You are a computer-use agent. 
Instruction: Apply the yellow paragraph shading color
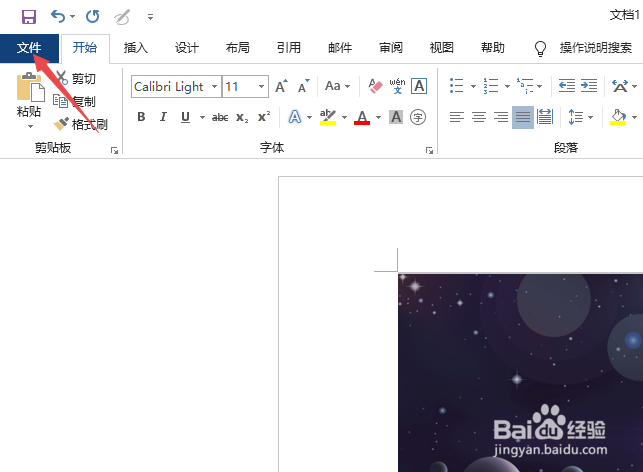618,117
